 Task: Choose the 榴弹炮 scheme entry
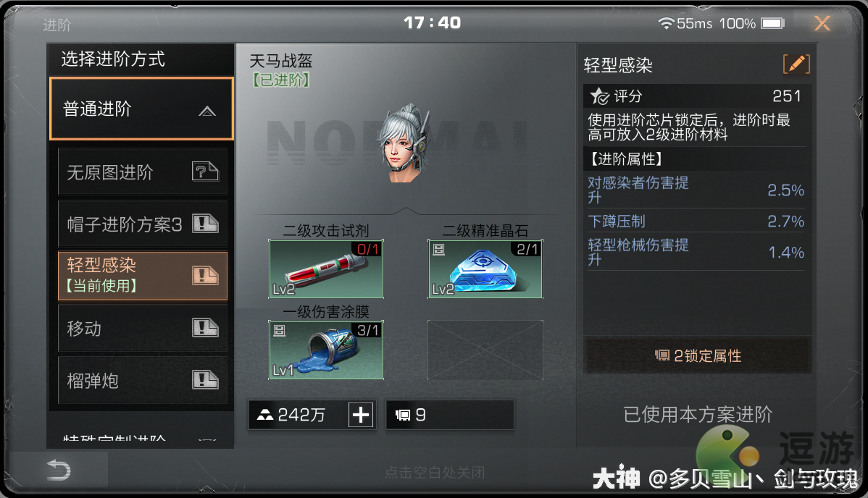tap(143, 380)
